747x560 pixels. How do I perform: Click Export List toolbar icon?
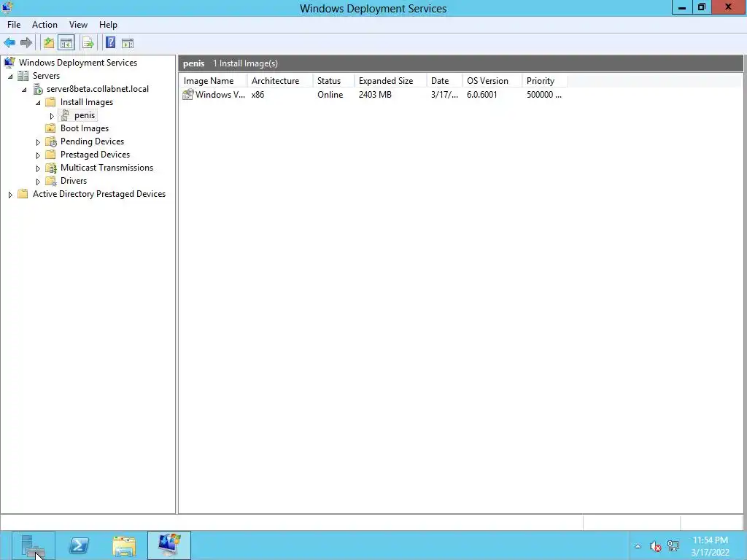(88, 43)
